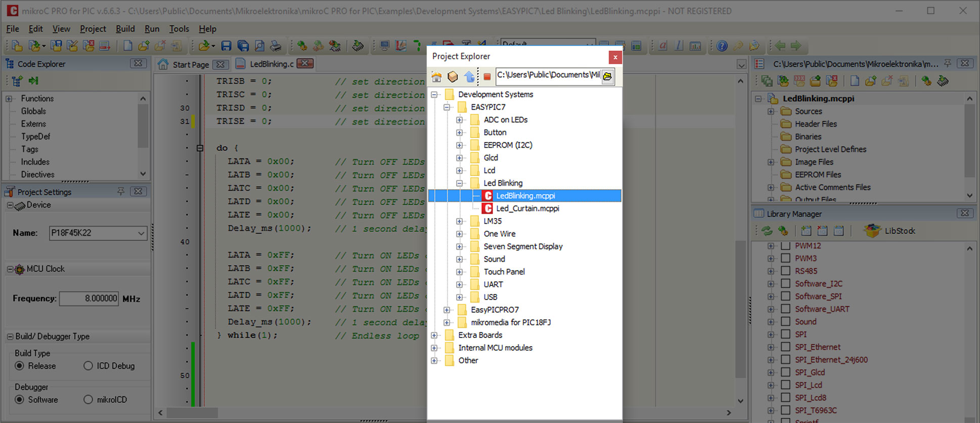Click Code Explorer expand-all tree icon
This screenshot has width=980, height=423.
click(x=17, y=81)
